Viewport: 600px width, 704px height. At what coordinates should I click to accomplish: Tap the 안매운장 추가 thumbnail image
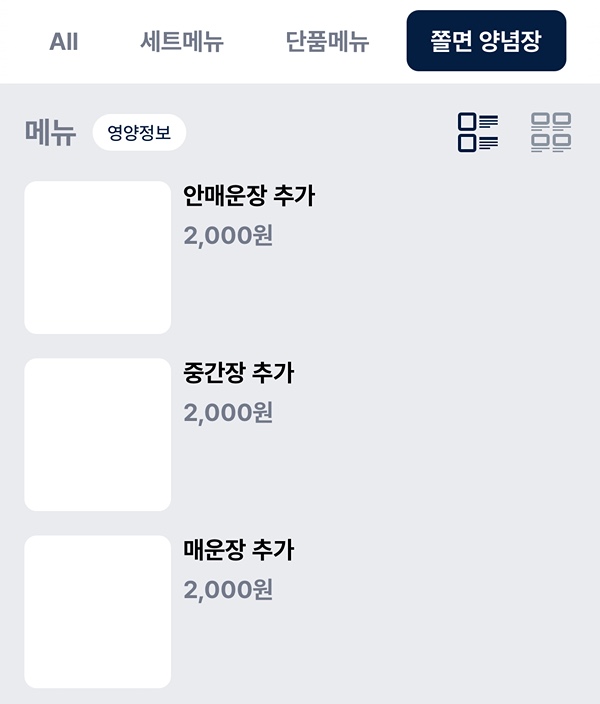98,257
